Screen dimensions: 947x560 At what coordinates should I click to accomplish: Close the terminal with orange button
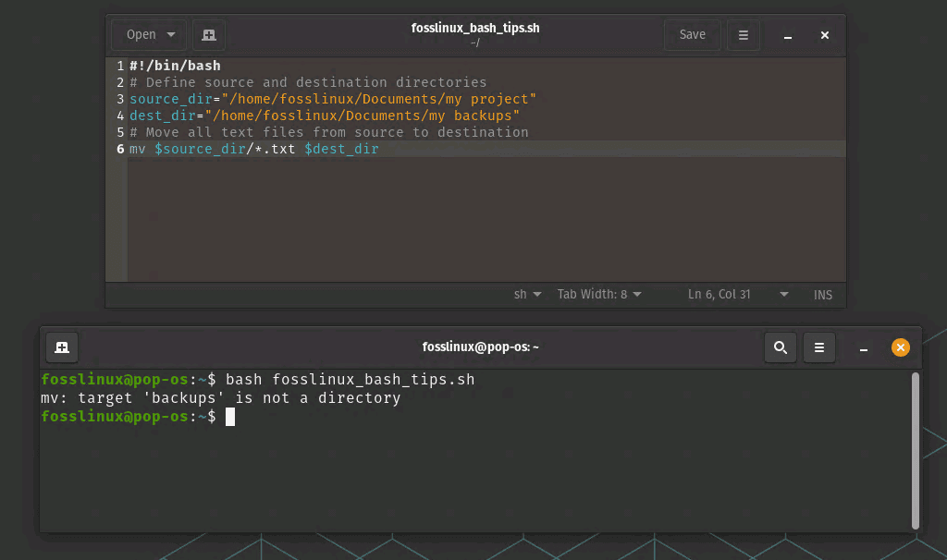click(x=900, y=347)
